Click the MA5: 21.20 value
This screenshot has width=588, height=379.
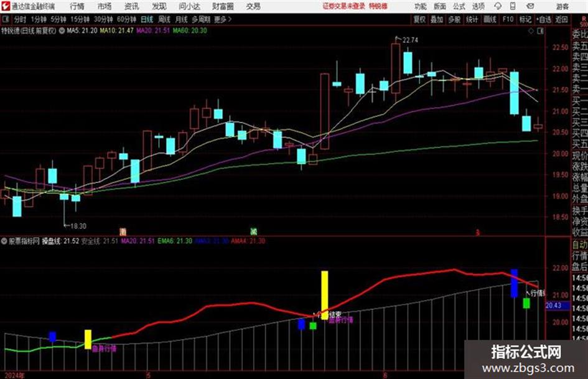pyautogui.click(x=82, y=30)
